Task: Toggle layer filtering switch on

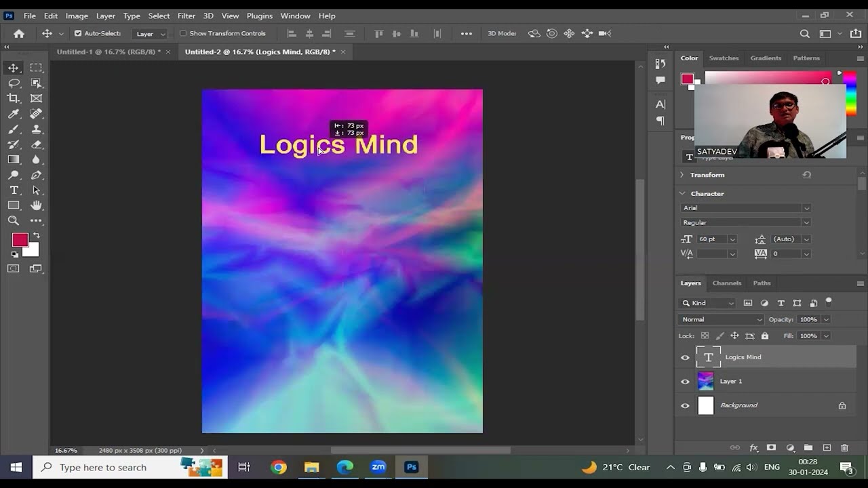Action: tap(829, 301)
